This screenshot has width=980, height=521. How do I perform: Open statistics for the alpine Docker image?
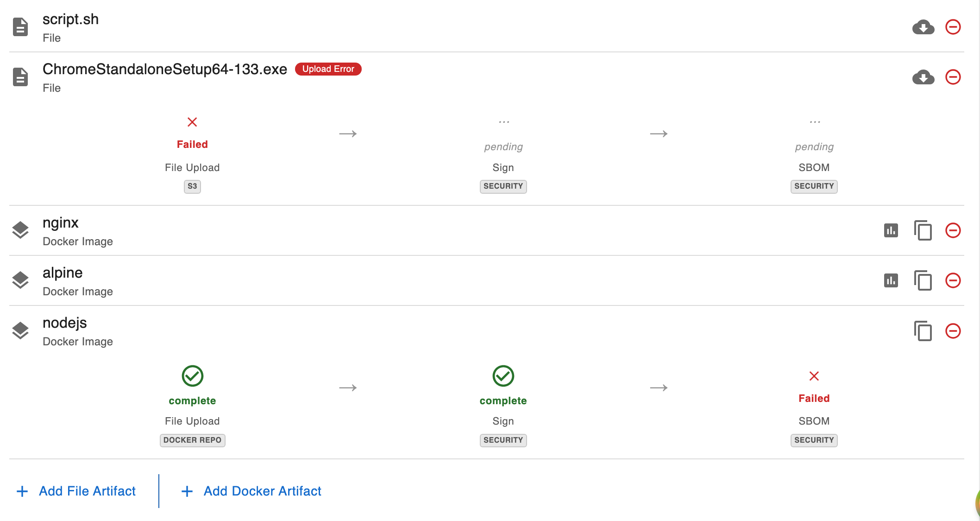click(x=892, y=280)
